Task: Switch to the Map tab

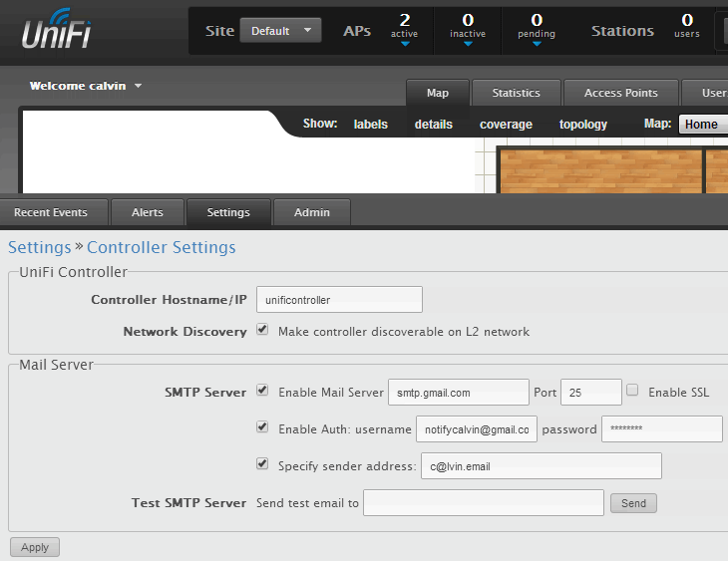Action: (438, 93)
